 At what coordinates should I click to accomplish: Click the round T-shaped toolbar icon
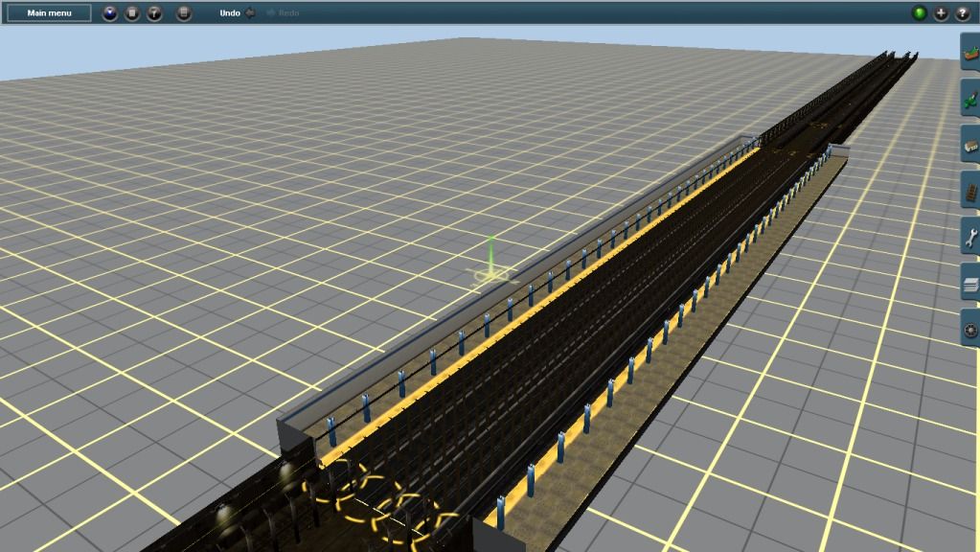click(x=154, y=13)
